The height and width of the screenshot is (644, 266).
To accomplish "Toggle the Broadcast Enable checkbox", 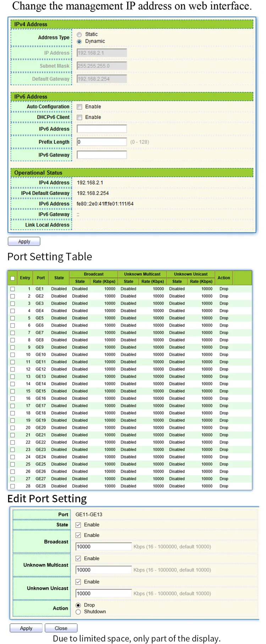I will pos(78,535).
